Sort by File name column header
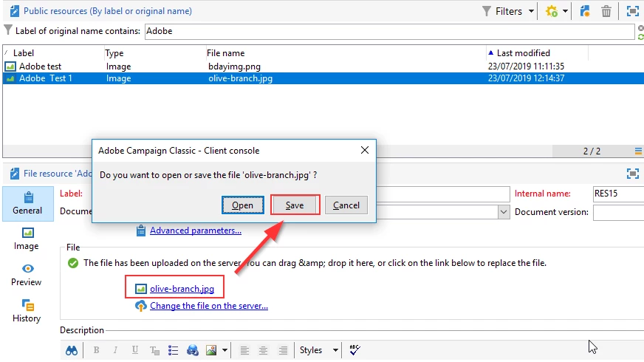The height and width of the screenshot is (362, 644). click(225, 53)
